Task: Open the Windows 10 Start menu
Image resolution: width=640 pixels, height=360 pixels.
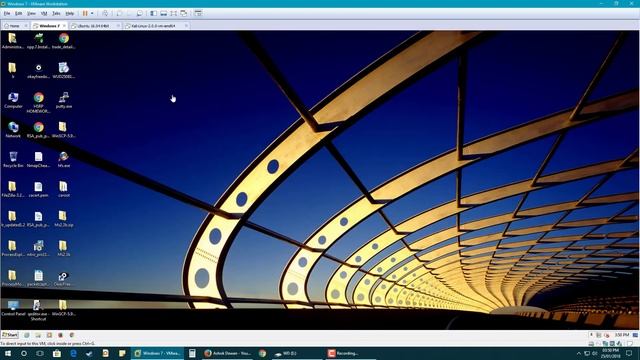Action: (8, 353)
